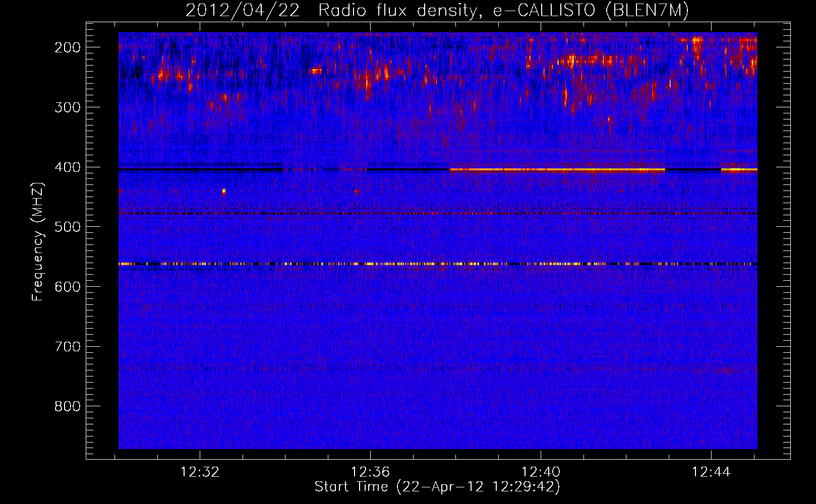Click the bright yellow band near 400 MHz
This screenshot has height=504, width=816.
coord(557,170)
